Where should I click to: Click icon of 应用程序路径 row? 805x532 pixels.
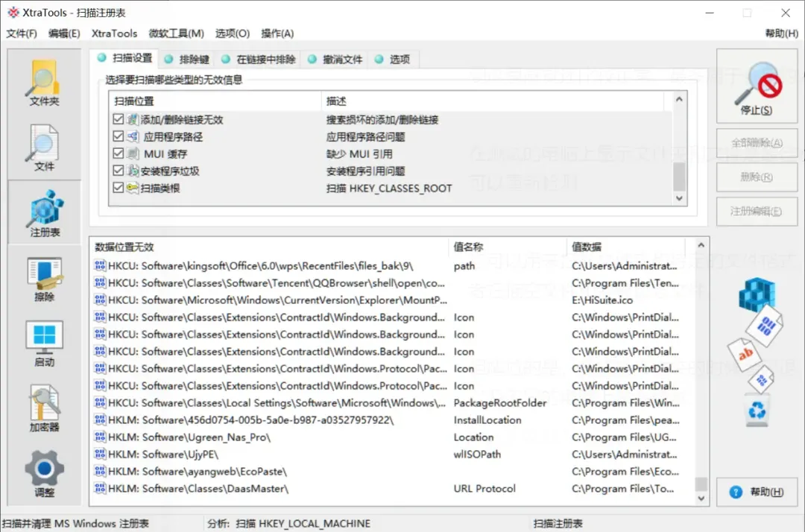(133, 136)
